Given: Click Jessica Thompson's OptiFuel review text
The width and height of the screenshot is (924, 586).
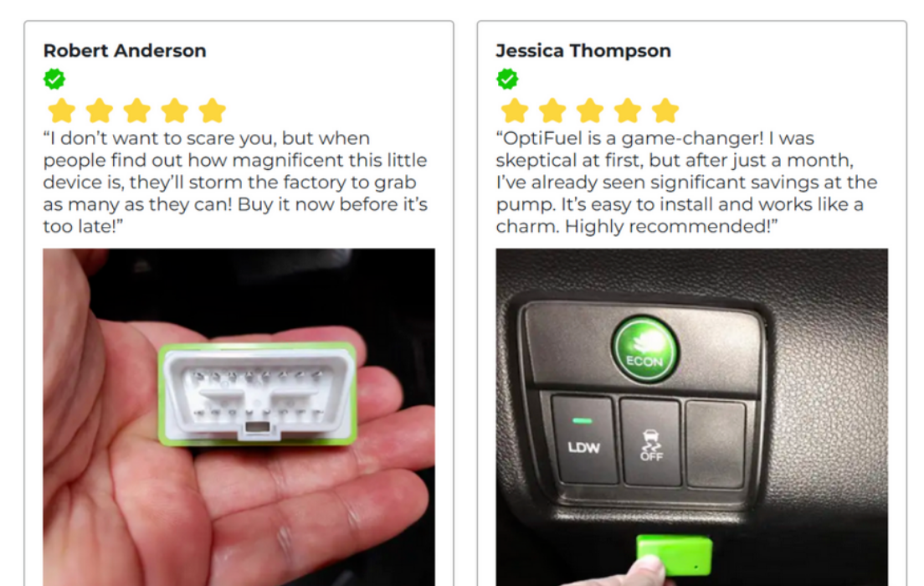Looking at the screenshot, I should tap(686, 182).
